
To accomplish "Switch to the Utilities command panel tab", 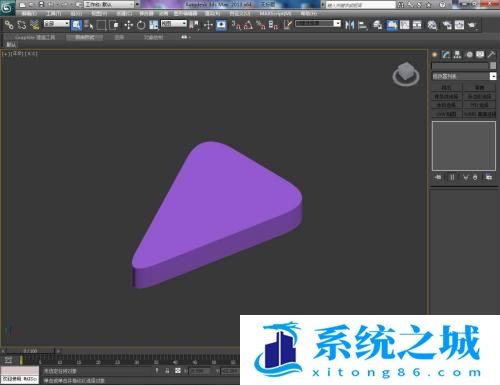I will click(x=491, y=54).
